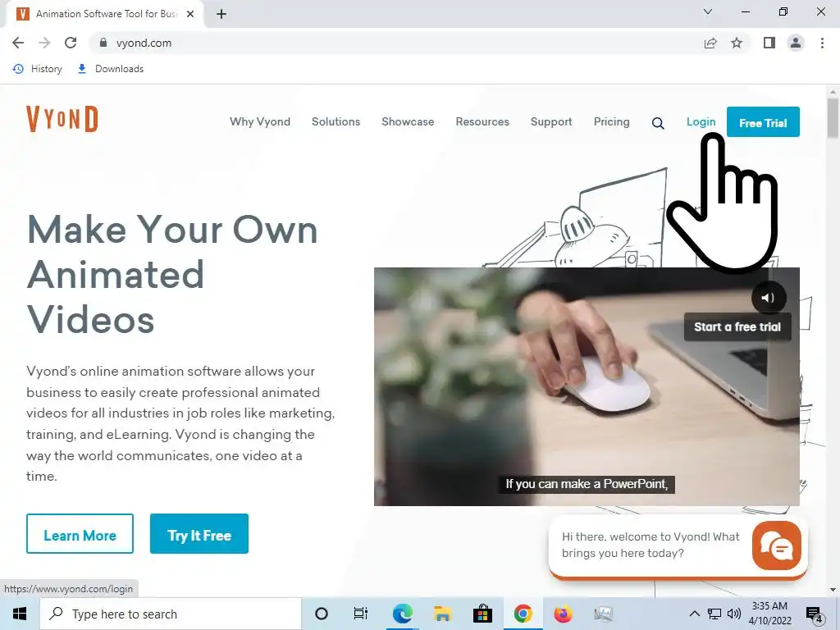The image size is (840, 630).
Task: Toggle the browser side panel icon
Action: [x=769, y=43]
